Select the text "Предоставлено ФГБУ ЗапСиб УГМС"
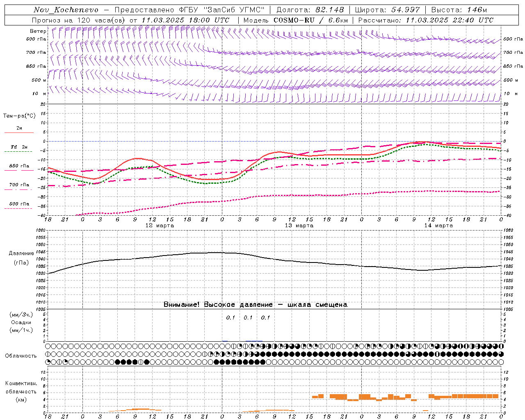The image size is (525, 420). (189, 10)
